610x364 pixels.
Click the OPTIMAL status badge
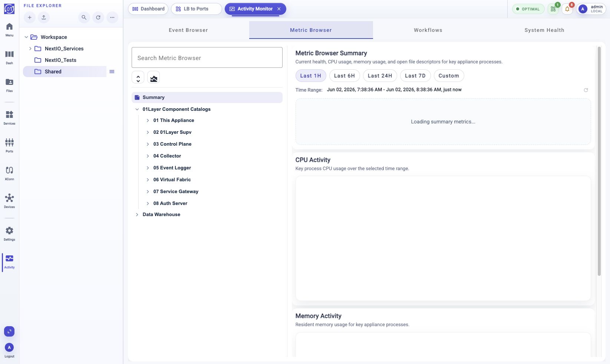[528, 9]
